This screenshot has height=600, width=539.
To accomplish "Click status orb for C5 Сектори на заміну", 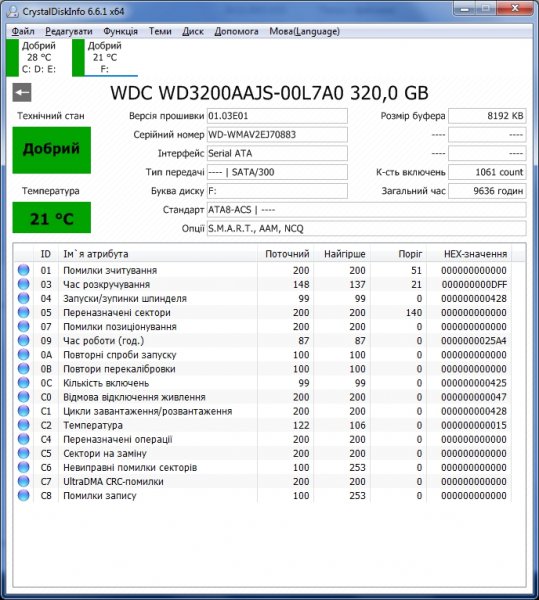I will (23, 453).
